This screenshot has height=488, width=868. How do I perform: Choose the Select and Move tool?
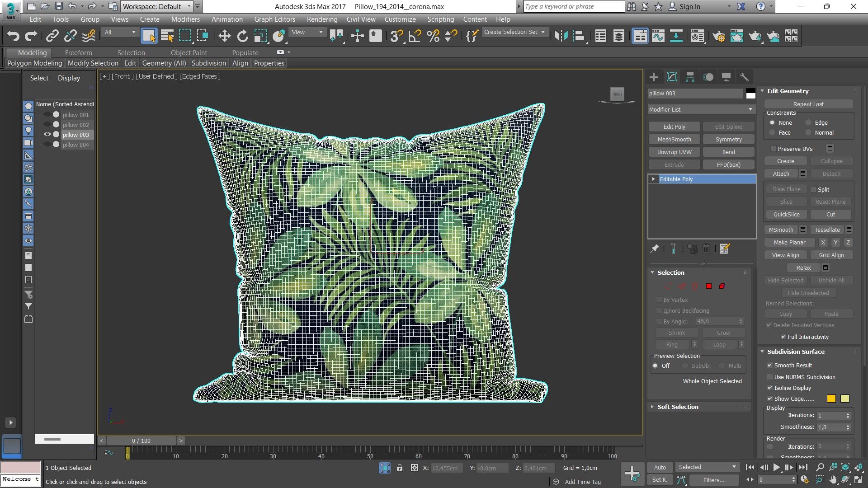pyautogui.click(x=224, y=36)
